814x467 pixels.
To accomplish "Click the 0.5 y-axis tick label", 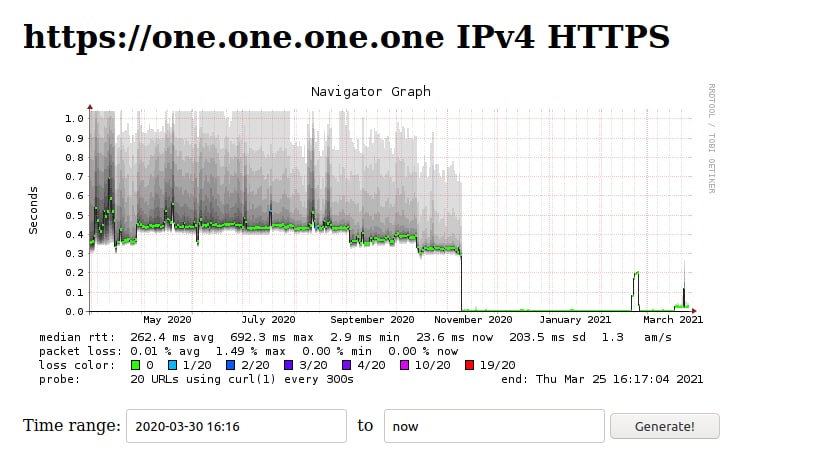I will click(74, 215).
